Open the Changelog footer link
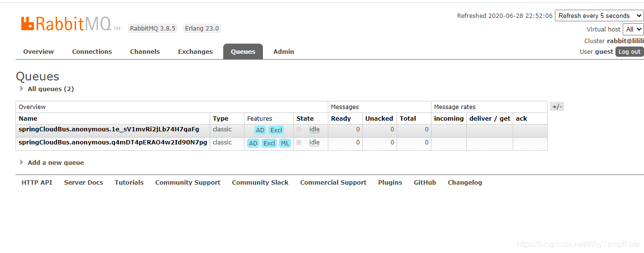Screen dimensions: 644x253 pyautogui.click(x=465, y=183)
